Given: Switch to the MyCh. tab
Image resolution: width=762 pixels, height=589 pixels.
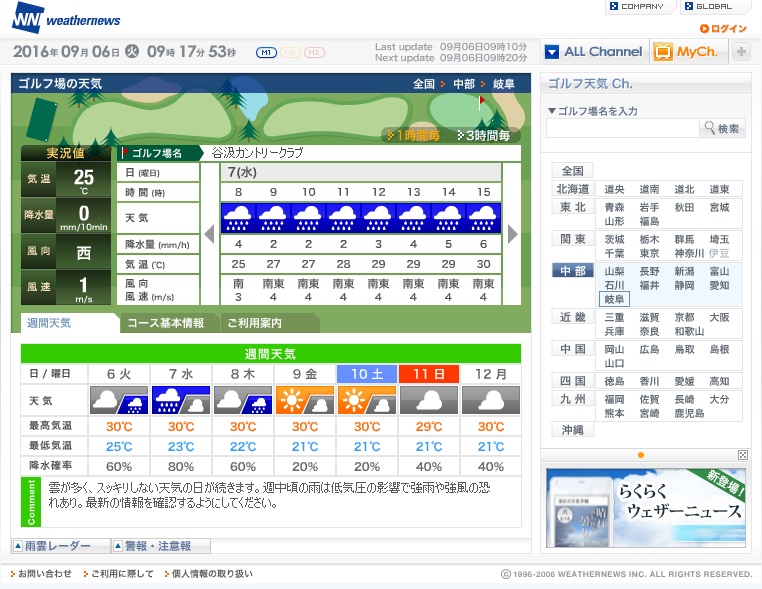Looking at the screenshot, I should coord(689,52).
